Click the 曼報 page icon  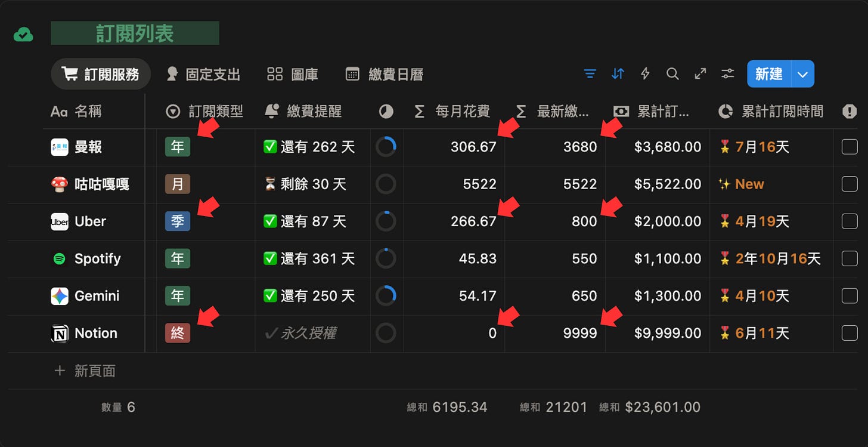(x=60, y=147)
